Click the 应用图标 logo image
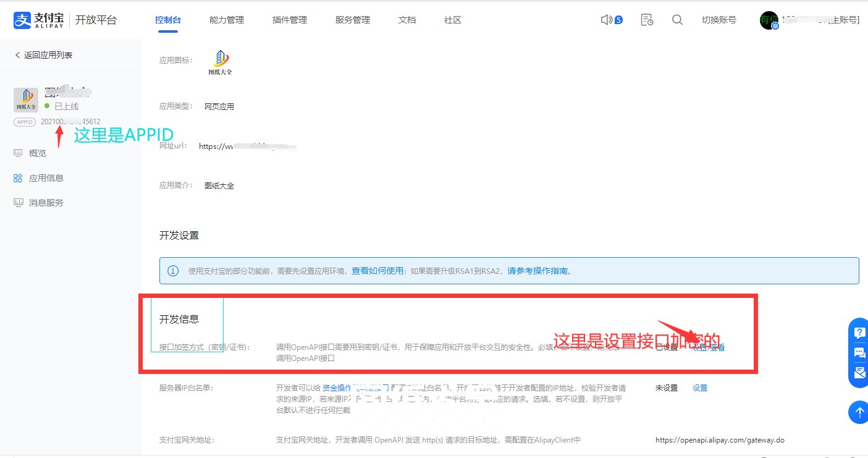Screen dimensions: 868x458 pos(221,63)
